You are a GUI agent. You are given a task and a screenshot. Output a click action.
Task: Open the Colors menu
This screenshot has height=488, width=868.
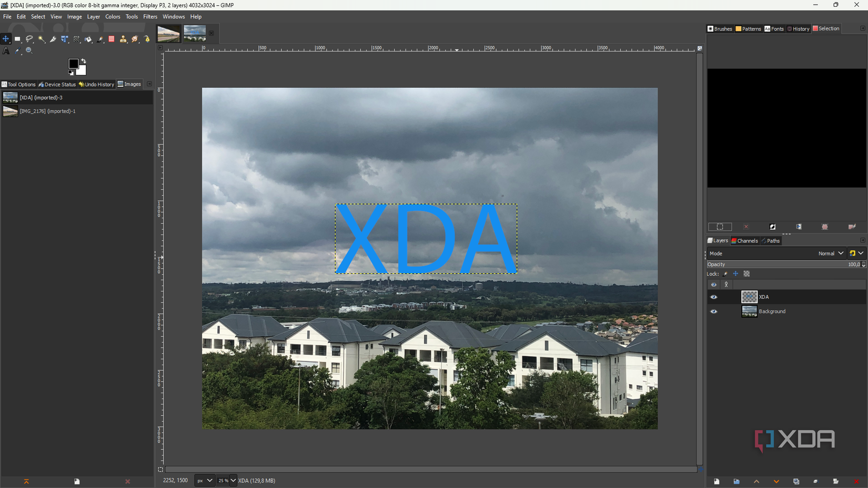pos(113,17)
